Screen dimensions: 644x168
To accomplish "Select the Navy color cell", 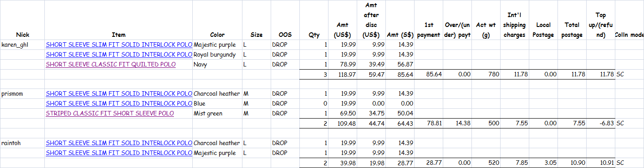I will 217,64.
